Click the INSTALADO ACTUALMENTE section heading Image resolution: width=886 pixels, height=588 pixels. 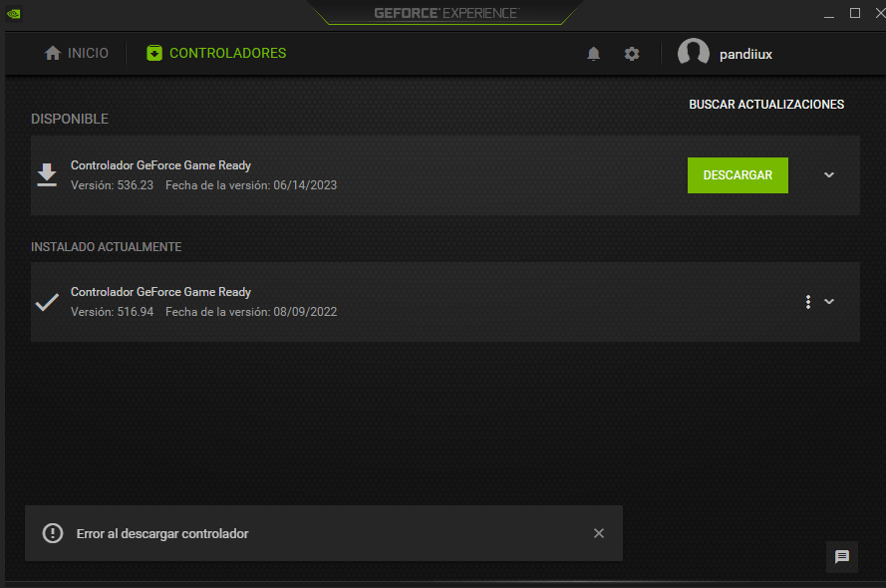pyautogui.click(x=107, y=247)
